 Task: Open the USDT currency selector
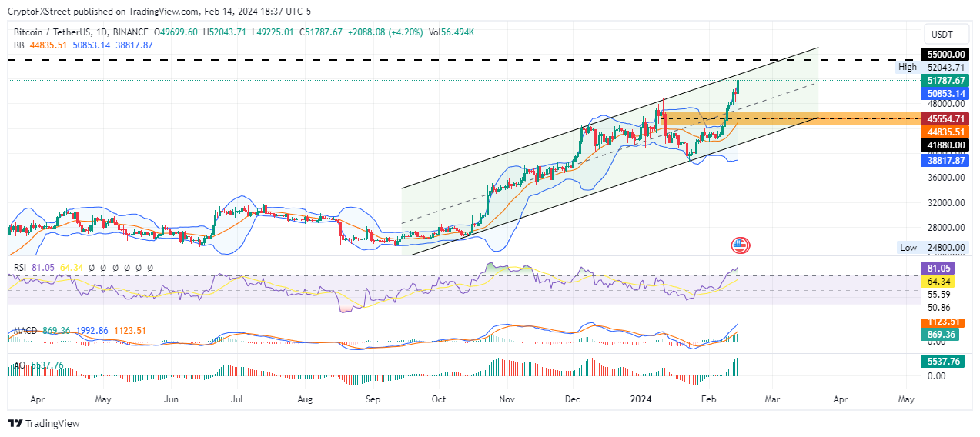click(x=943, y=34)
